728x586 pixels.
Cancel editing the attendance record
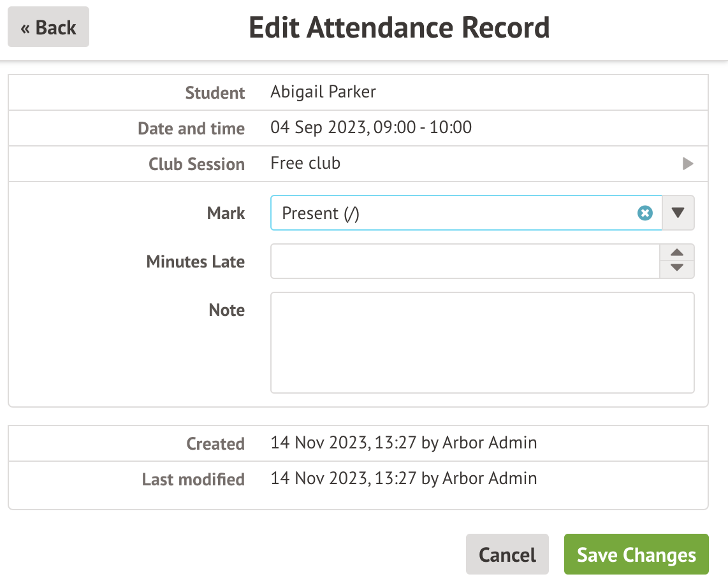507,554
